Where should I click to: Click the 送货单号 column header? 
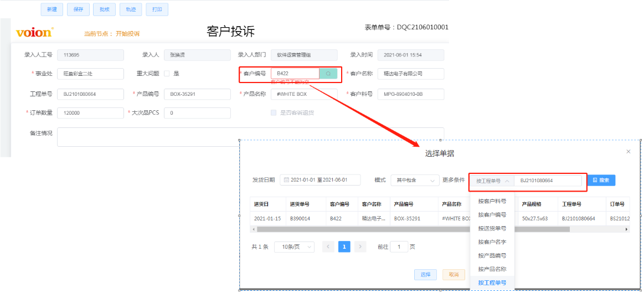coord(306,204)
